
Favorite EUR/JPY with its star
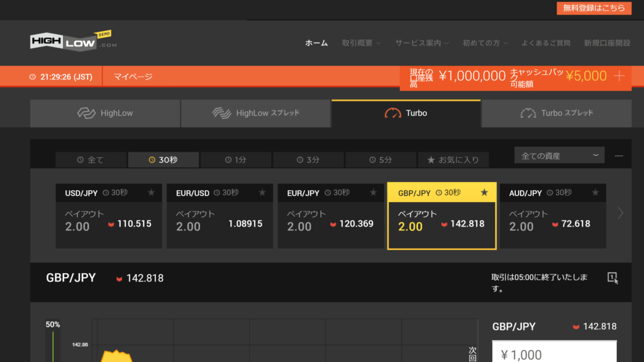tap(373, 193)
